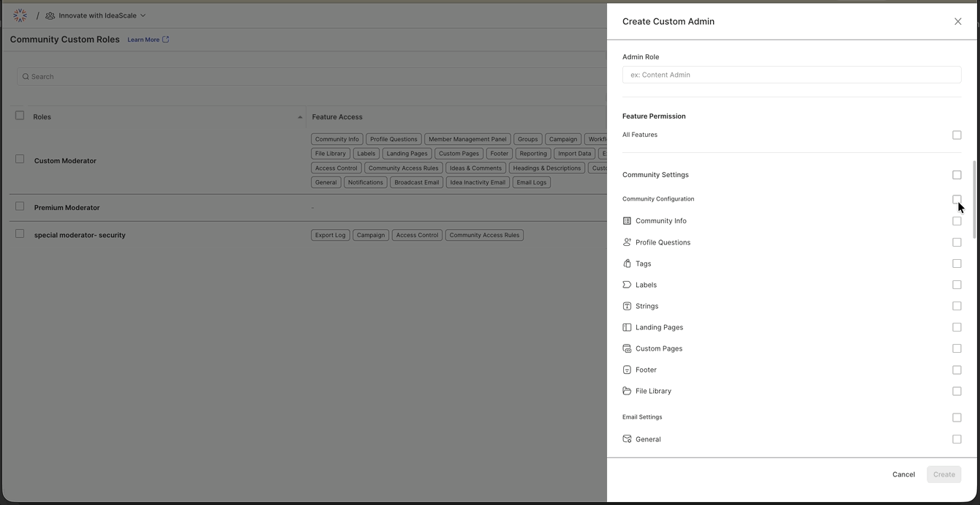
Task: Sort by the Roles column arrow
Action: tap(300, 117)
